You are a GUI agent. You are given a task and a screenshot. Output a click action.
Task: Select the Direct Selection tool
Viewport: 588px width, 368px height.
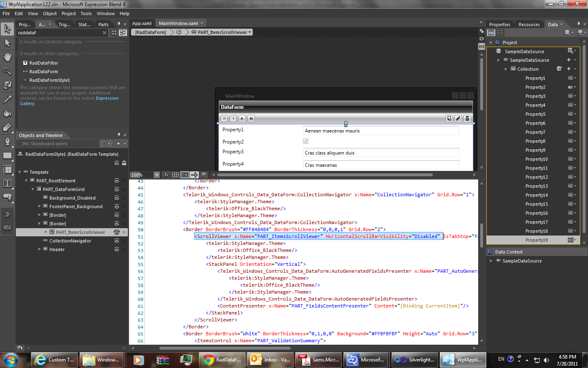(7, 43)
